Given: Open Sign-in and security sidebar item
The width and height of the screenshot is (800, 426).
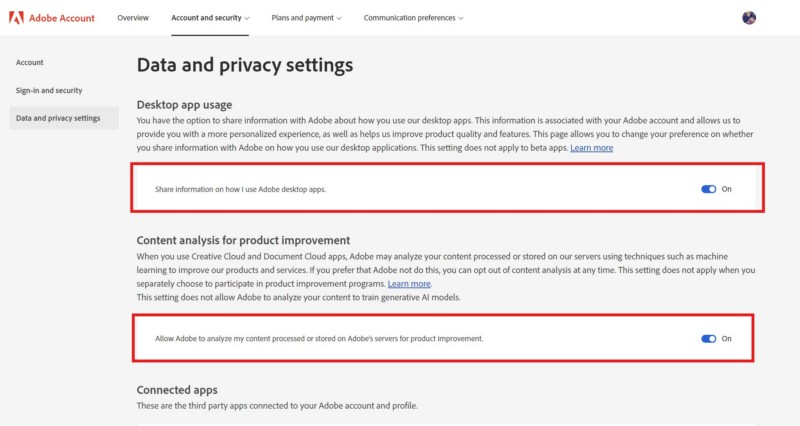Looking at the screenshot, I should 49,90.
